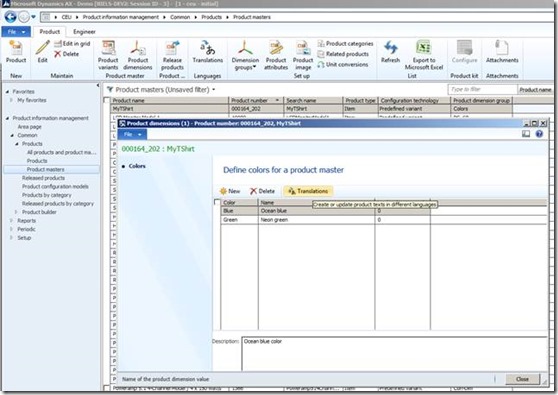
Task: Open Product image setup
Action: 303,55
